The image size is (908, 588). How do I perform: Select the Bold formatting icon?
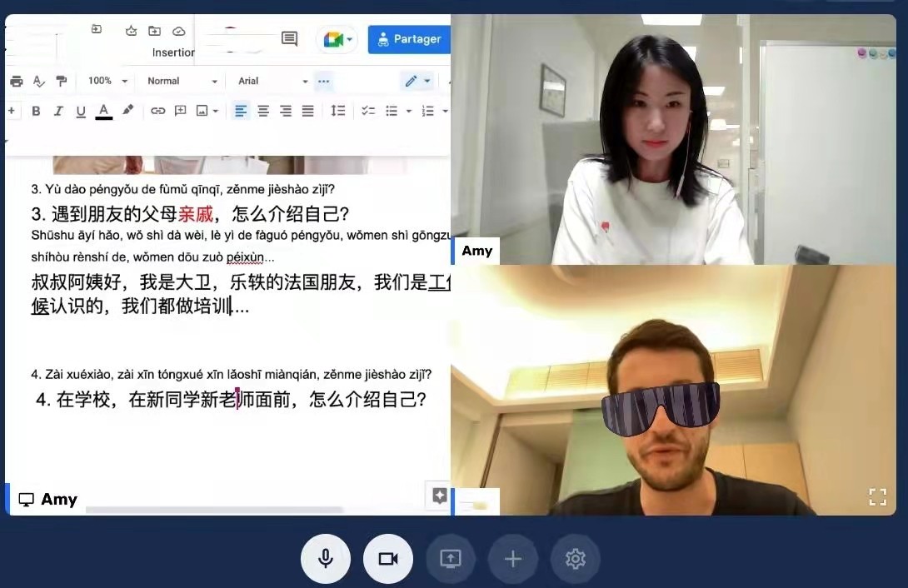36,110
